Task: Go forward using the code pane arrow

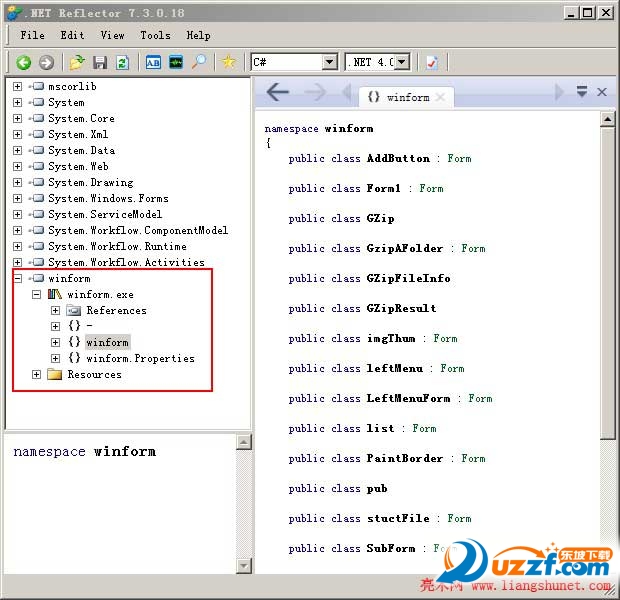Action: (x=315, y=92)
